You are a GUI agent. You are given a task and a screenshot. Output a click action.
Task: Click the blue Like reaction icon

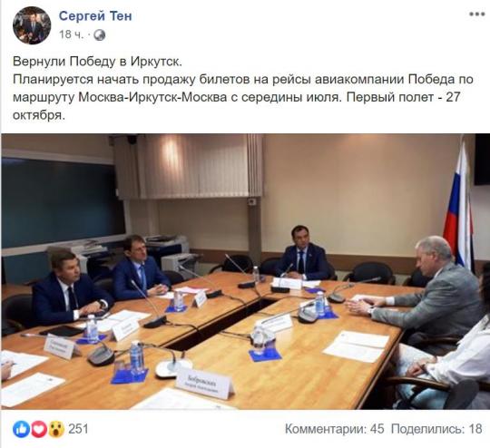click(x=21, y=429)
